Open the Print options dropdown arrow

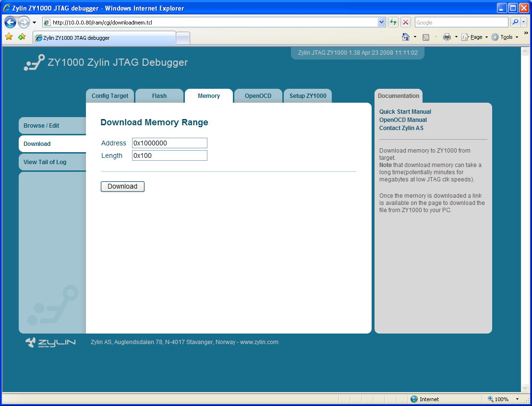click(456, 37)
